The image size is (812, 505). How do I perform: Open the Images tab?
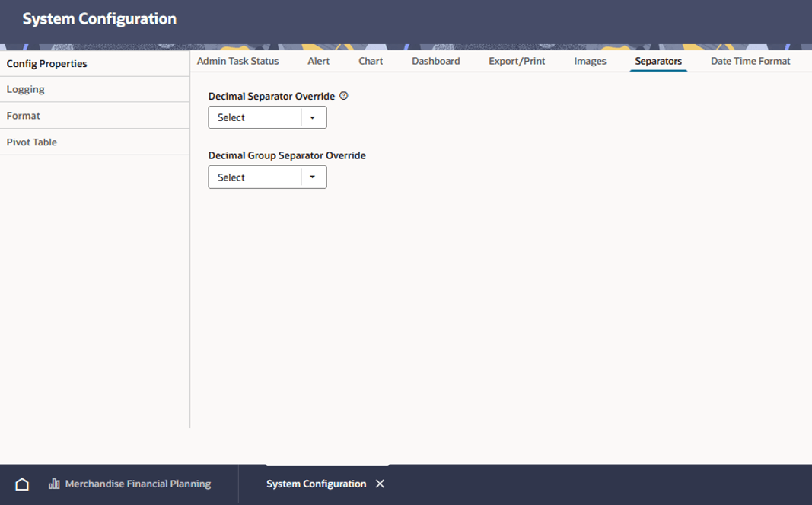(590, 61)
